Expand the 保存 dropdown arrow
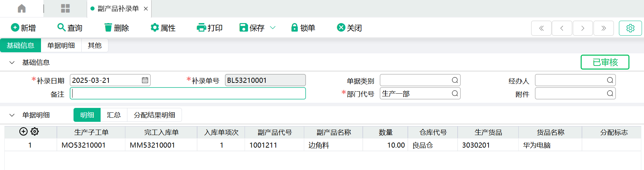This screenshot has width=644, height=170. (273, 27)
